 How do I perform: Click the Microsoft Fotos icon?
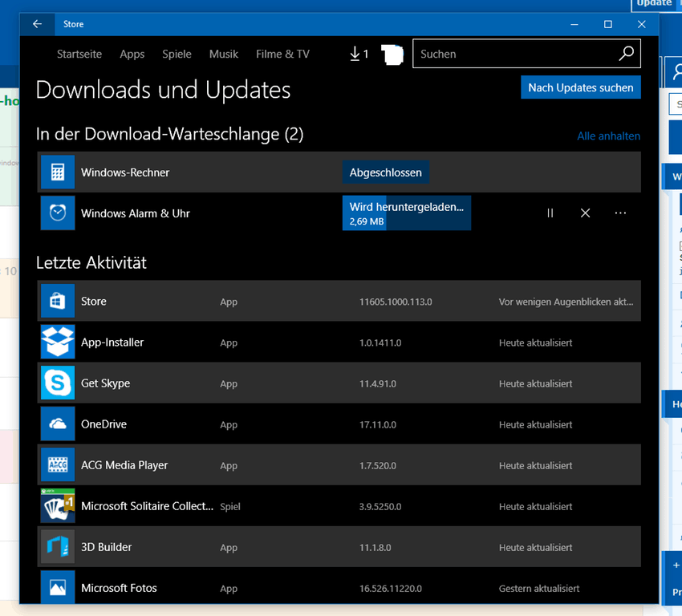click(58, 587)
